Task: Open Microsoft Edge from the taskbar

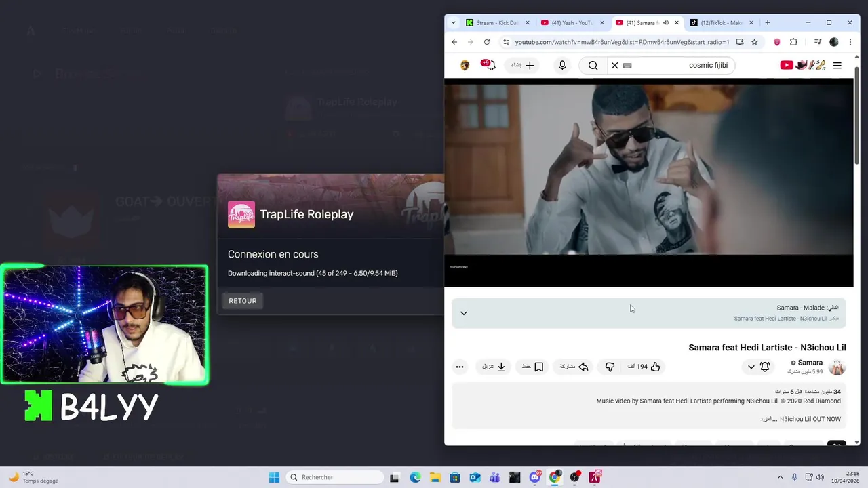Action: tap(415, 477)
